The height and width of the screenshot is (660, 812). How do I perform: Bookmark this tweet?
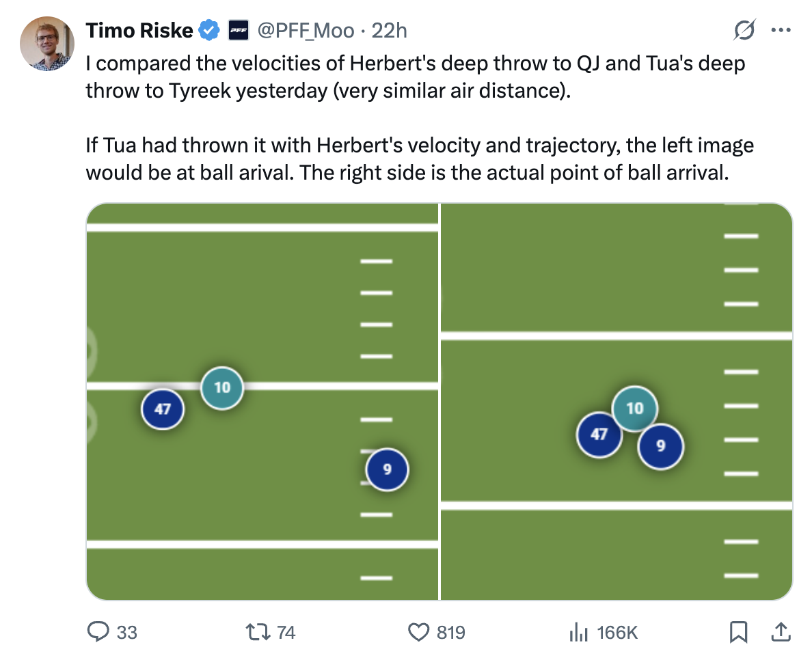(x=738, y=633)
